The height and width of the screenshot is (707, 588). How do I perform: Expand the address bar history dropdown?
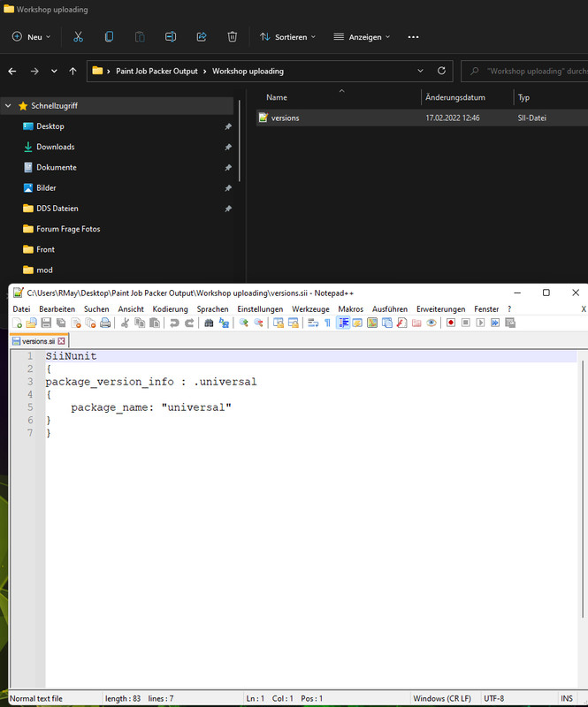[x=420, y=71]
